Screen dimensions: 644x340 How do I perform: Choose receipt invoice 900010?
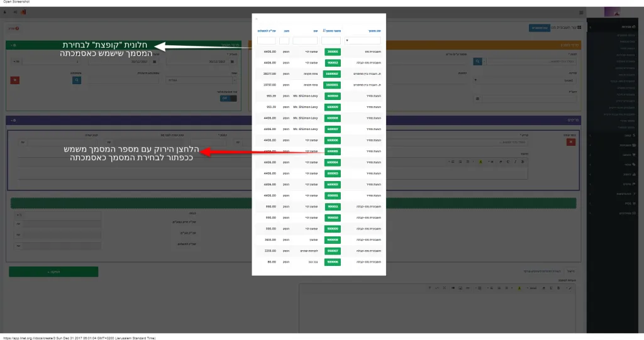tap(332, 218)
